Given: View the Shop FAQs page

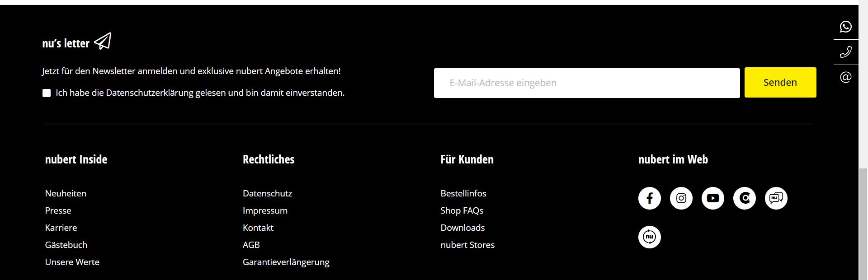Looking at the screenshot, I should [462, 210].
